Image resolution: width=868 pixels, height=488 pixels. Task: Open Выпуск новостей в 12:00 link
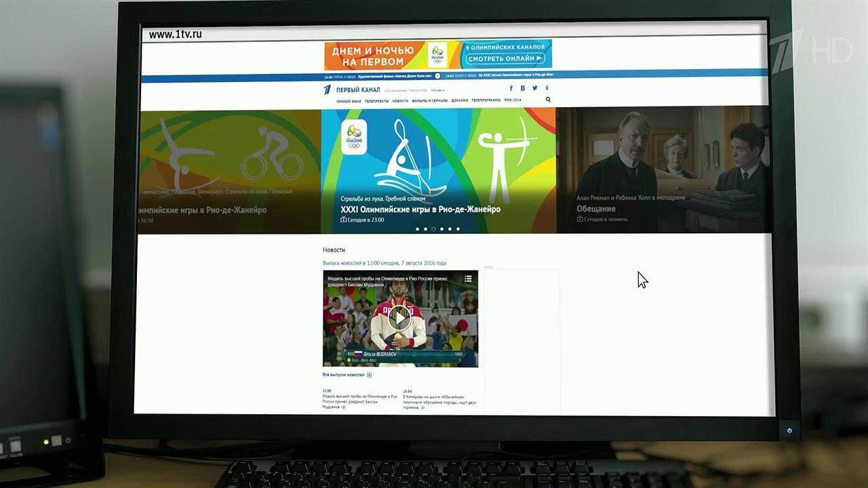point(384,263)
